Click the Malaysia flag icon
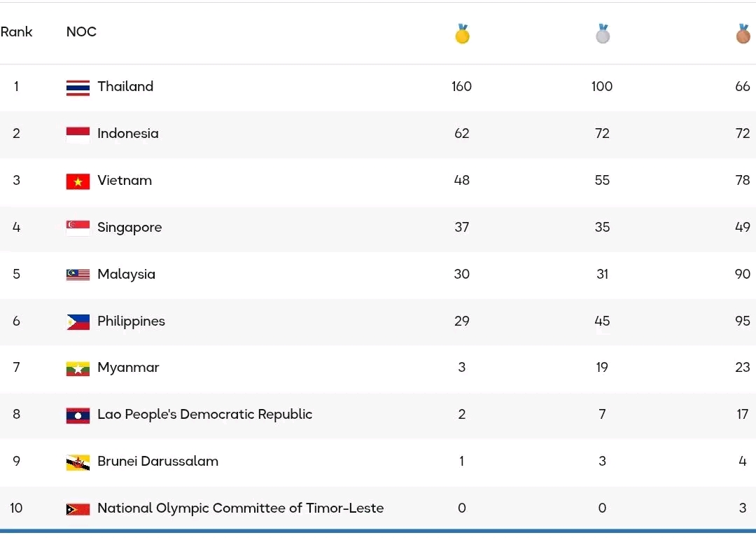 click(78, 275)
